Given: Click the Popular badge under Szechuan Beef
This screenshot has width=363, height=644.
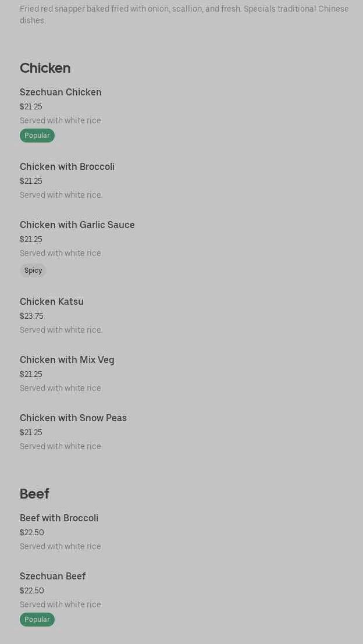Looking at the screenshot, I should (x=37, y=620).
